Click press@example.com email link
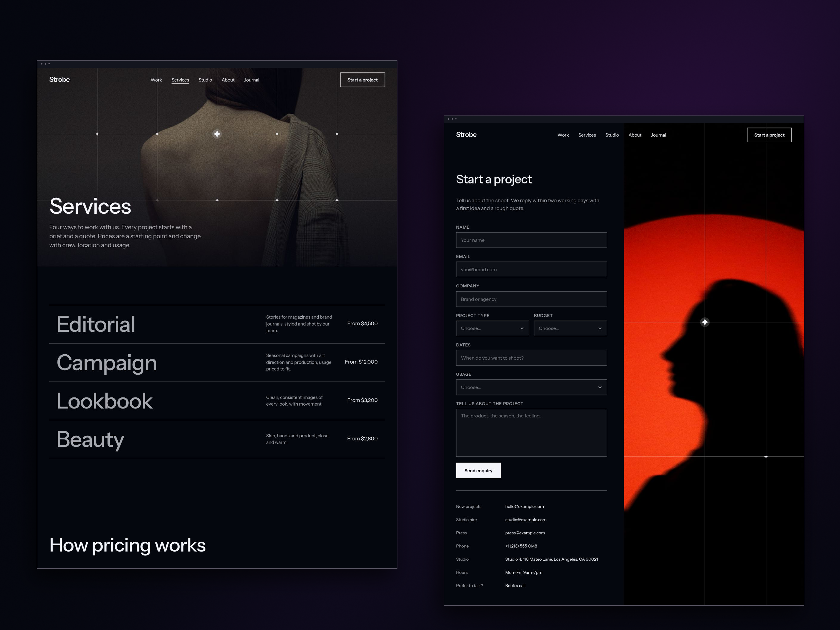The width and height of the screenshot is (840, 630). [x=525, y=533]
